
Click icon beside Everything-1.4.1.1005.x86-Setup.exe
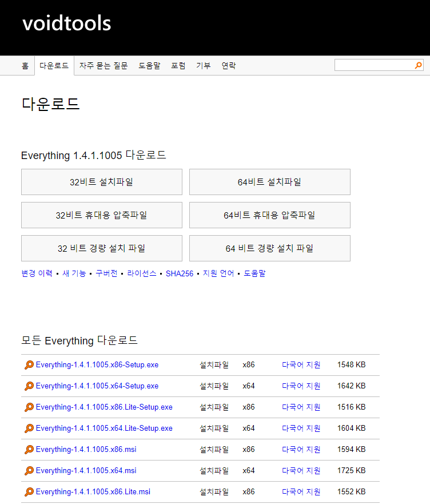pos(29,365)
